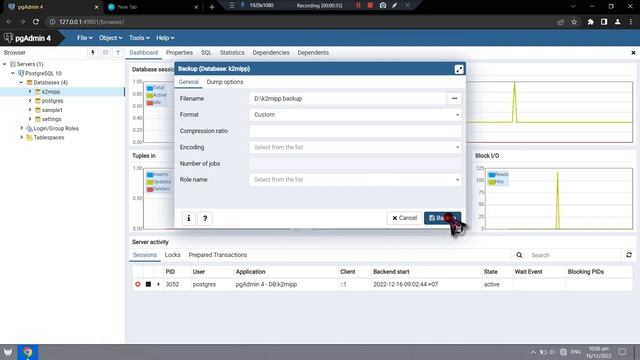Refresh the server activity list
The width and height of the screenshot is (640, 360).
click(x=629, y=255)
